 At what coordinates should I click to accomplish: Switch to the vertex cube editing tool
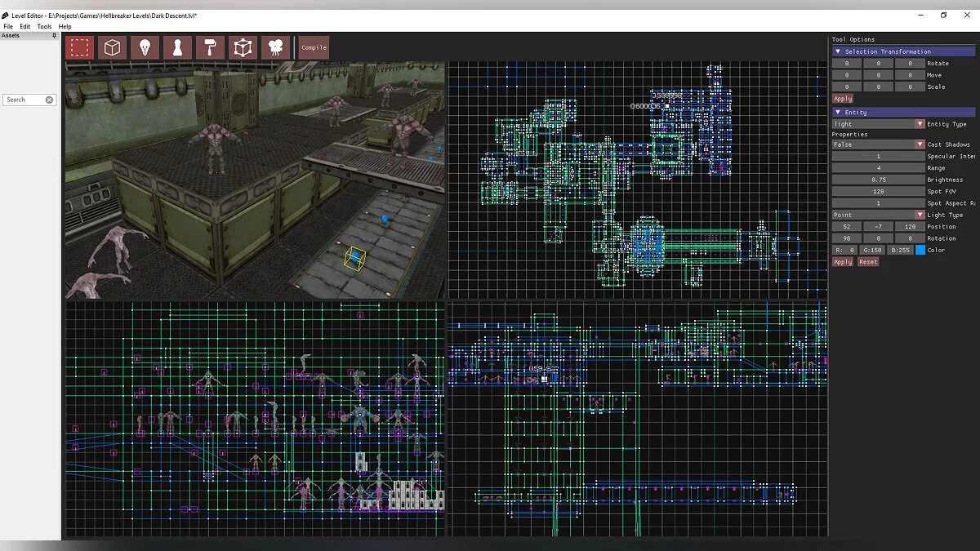pos(243,47)
